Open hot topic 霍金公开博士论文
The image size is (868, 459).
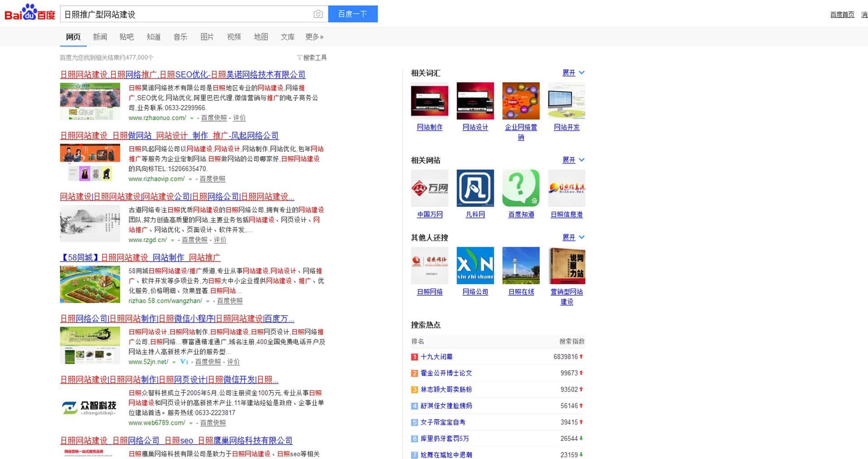(x=446, y=373)
